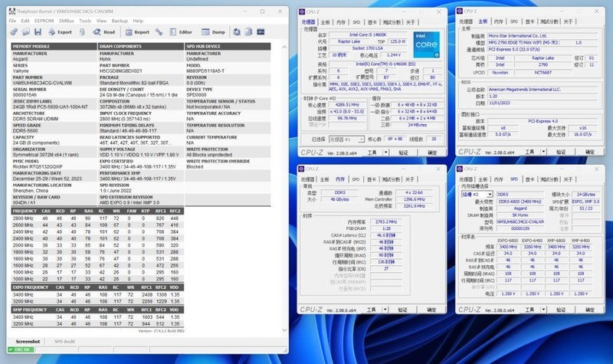Open the Help menu
Image resolution: width=613 pixels, height=364 pixels.
pos(138,21)
